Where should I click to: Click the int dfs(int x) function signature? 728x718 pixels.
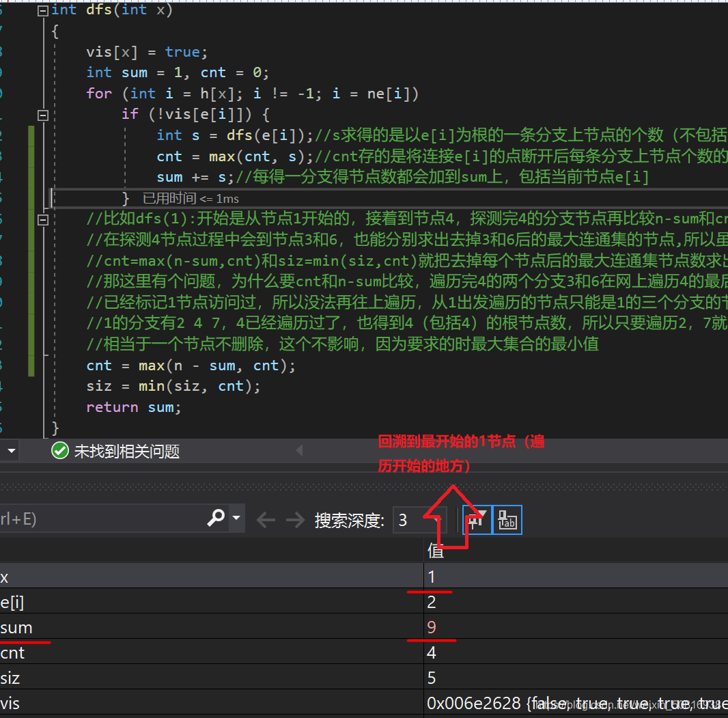(112, 10)
